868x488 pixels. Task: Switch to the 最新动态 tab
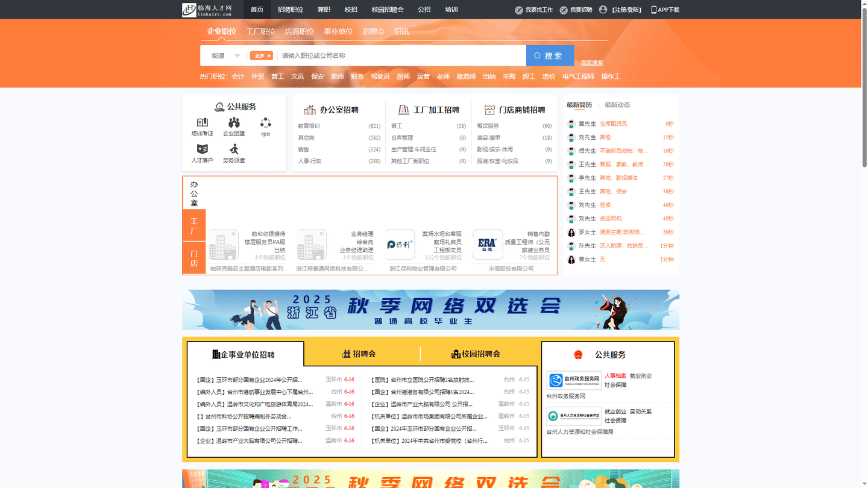click(x=617, y=105)
